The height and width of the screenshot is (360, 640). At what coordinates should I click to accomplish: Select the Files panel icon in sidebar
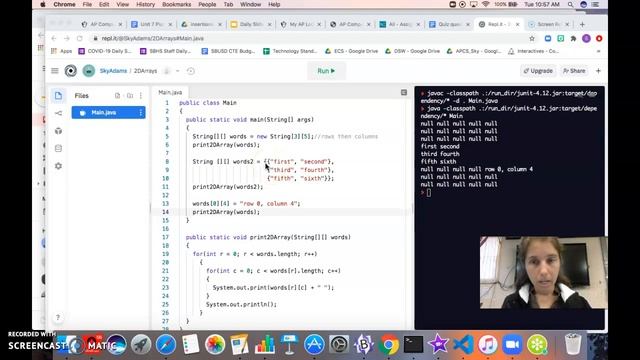58,96
